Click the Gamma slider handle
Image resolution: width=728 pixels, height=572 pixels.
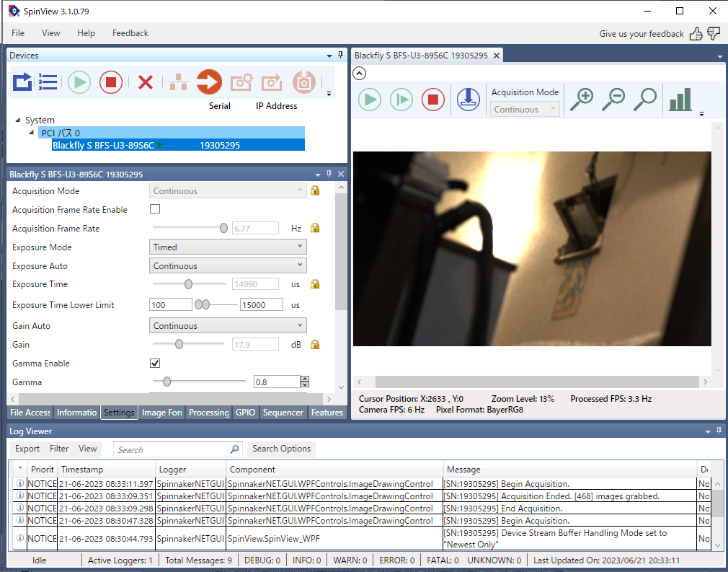(x=167, y=382)
